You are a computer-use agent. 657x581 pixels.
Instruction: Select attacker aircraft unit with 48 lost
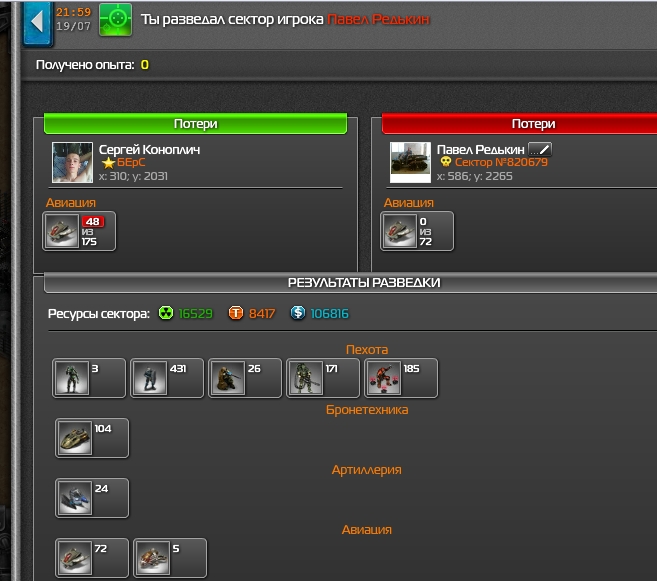[x=79, y=231]
